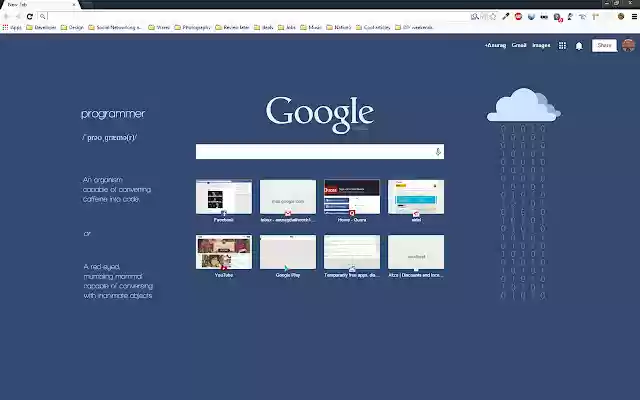The width and height of the screenshot is (640, 400).
Task: Open the Developer bookmarks folder
Action: tap(41, 27)
